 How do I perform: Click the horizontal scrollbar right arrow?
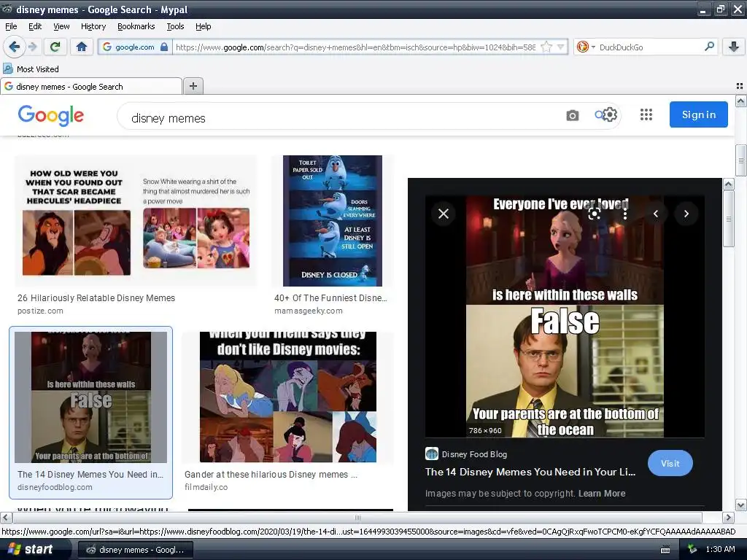click(x=728, y=517)
